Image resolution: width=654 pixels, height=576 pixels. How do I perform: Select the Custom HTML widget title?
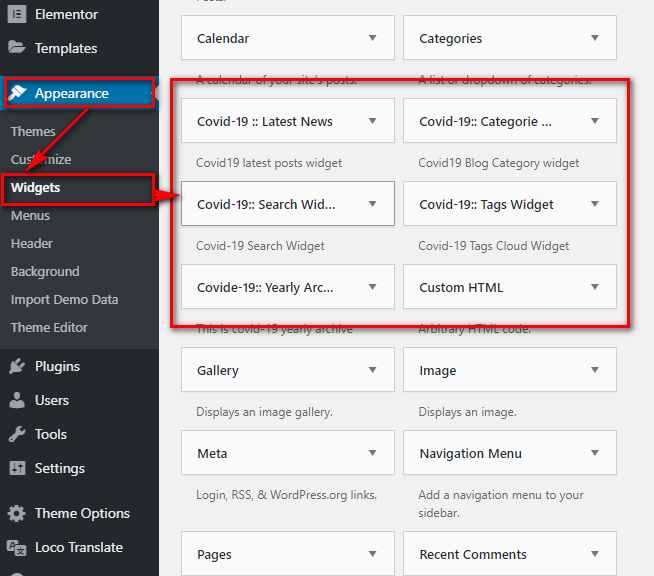point(461,287)
